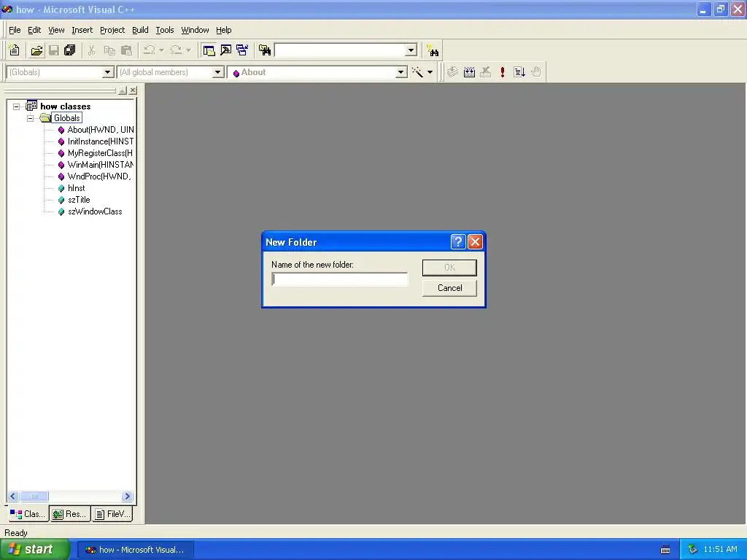Click the Paste toolbar icon

pyautogui.click(x=127, y=50)
